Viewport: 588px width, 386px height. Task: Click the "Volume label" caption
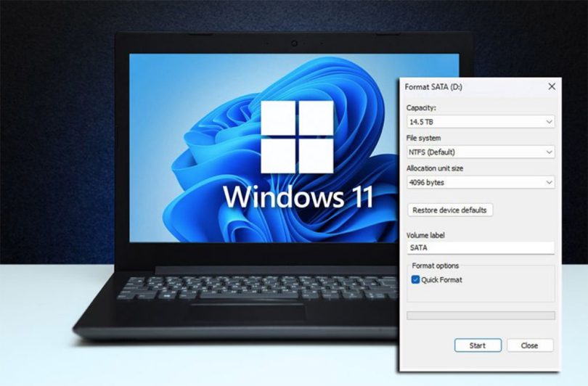coord(425,235)
